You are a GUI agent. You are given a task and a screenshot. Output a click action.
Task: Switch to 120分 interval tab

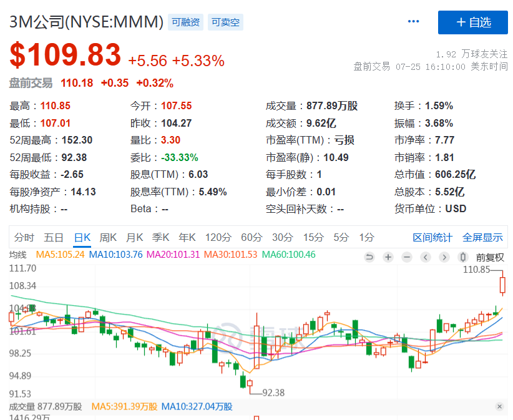tap(218, 238)
